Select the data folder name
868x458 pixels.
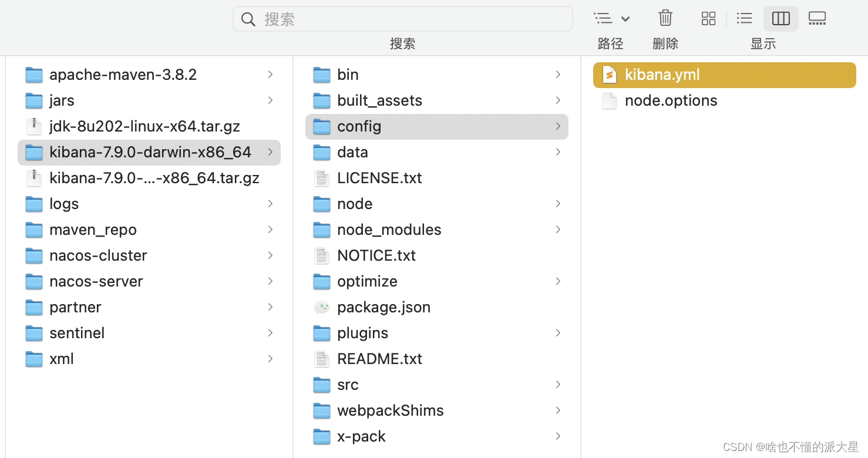(x=352, y=152)
